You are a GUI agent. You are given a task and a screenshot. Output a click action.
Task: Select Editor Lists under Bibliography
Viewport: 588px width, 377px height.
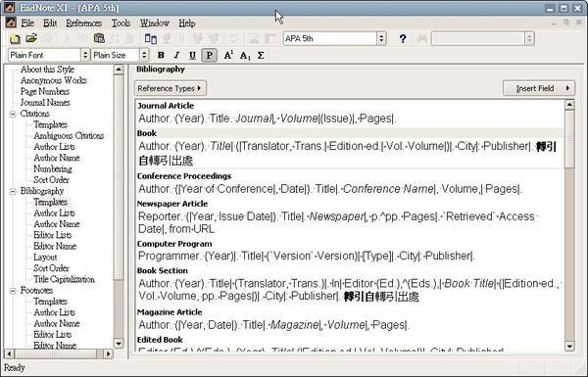(53, 235)
